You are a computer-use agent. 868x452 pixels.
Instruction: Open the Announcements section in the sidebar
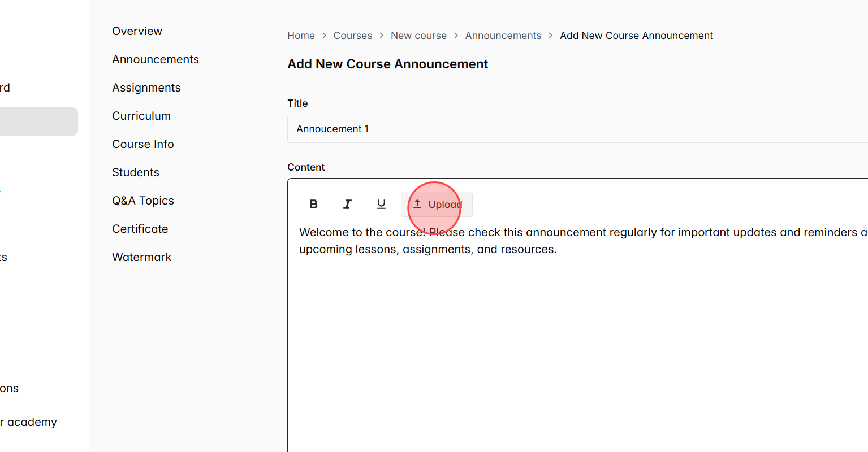tap(156, 59)
